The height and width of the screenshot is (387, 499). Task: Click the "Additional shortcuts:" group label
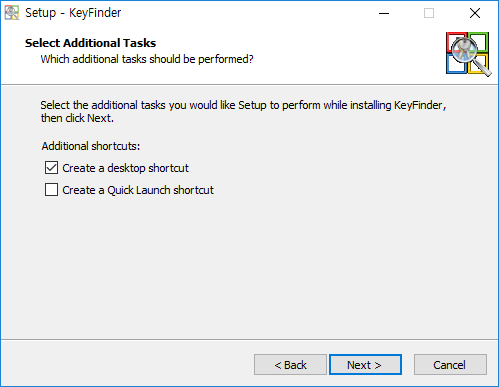coord(91,146)
